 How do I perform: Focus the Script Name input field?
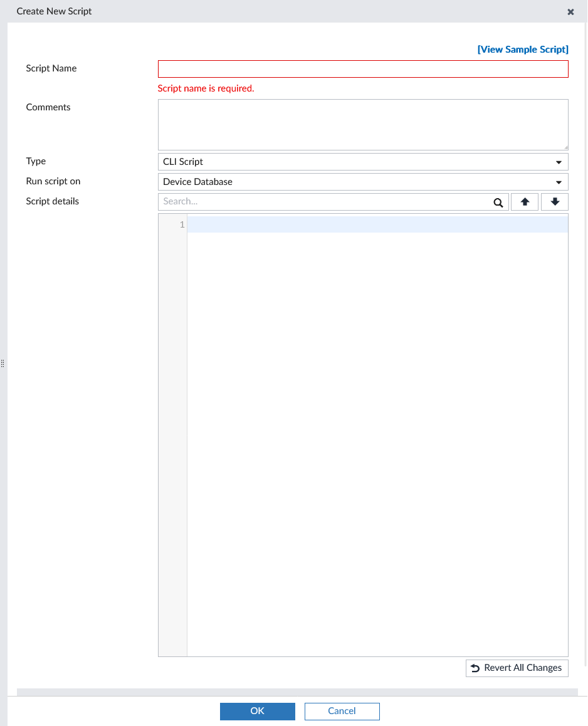tap(363, 69)
